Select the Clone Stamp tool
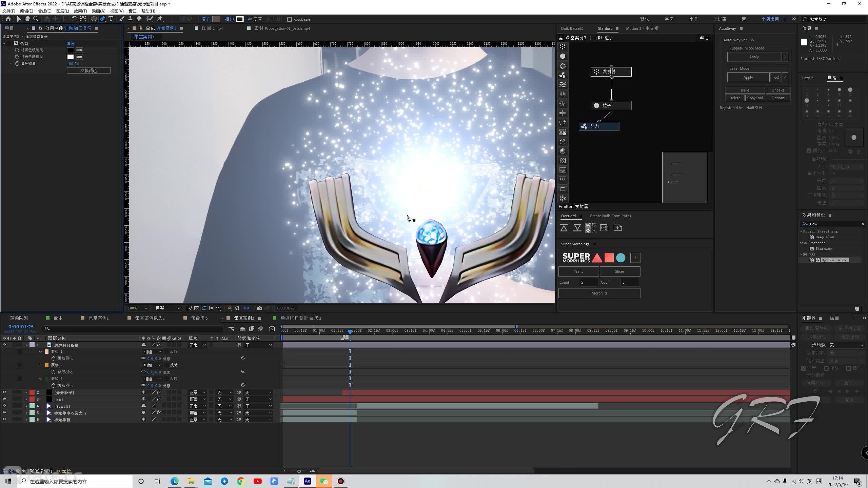 pyautogui.click(x=130, y=19)
